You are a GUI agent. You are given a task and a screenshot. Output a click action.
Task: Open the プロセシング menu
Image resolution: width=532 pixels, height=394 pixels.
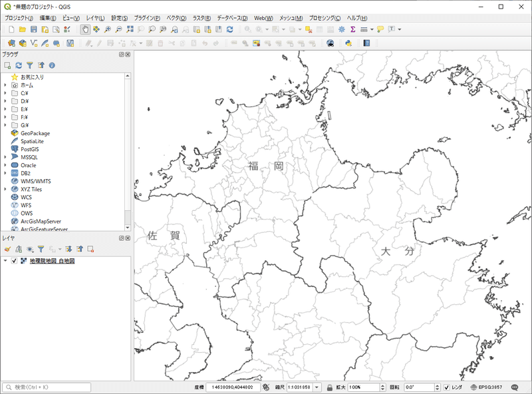[x=325, y=18]
